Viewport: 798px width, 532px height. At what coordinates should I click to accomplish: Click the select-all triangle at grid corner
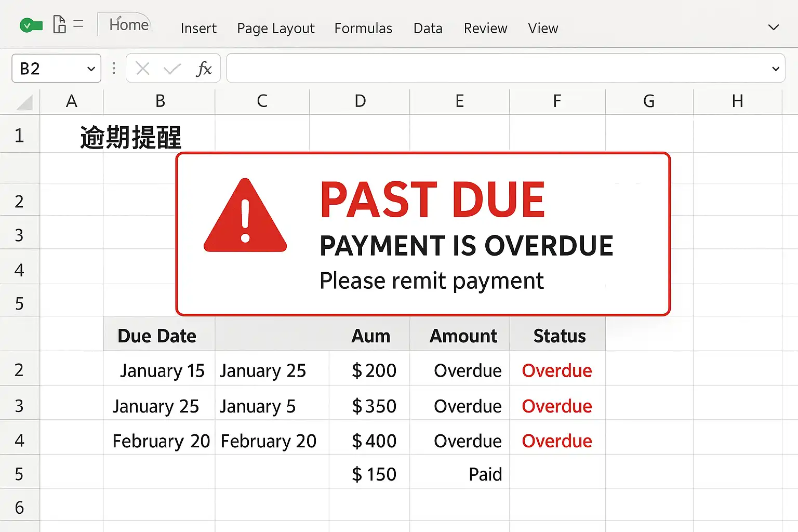coord(24,102)
